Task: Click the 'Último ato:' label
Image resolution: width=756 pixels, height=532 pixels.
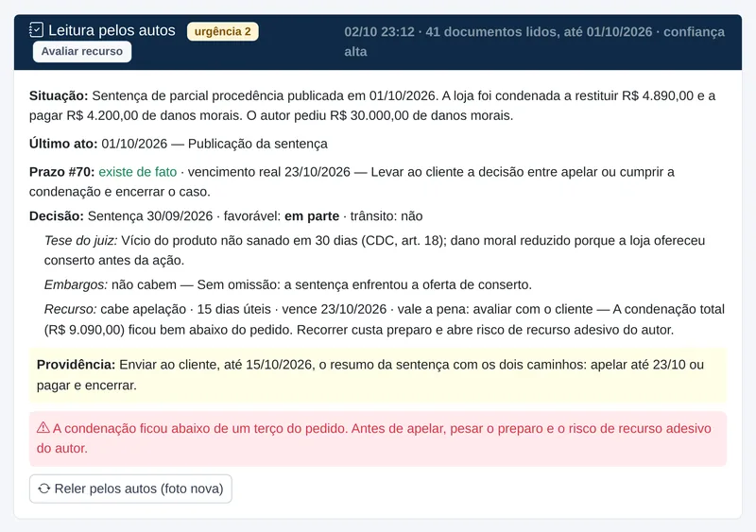Action: [63, 144]
